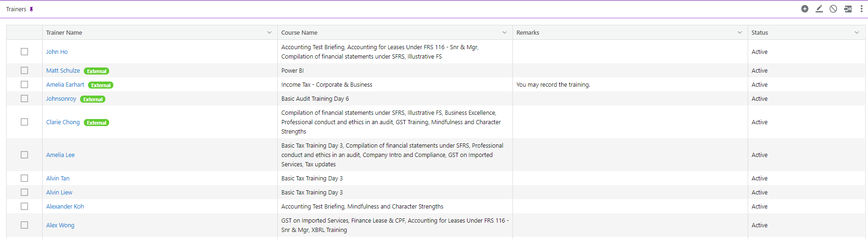Click the add trainer plus icon
This screenshot has height=239, width=868.
805,9
